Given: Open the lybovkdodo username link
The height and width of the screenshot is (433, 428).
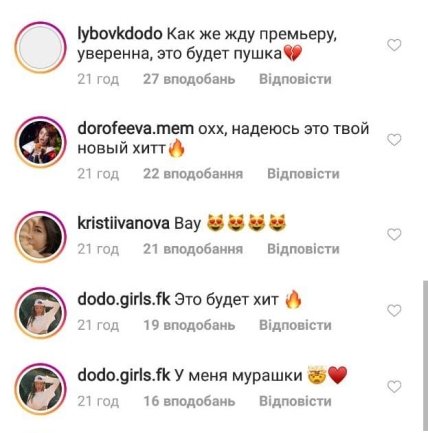Looking at the screenshot, I should tap(120, 35).
